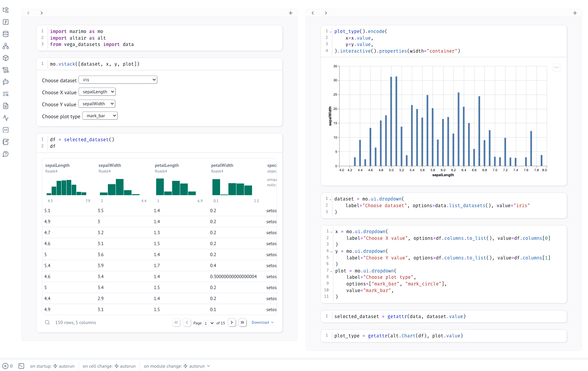Open the tracing activity icon
The width and height of the screenshot is (588, 371).
coord(6,118)
